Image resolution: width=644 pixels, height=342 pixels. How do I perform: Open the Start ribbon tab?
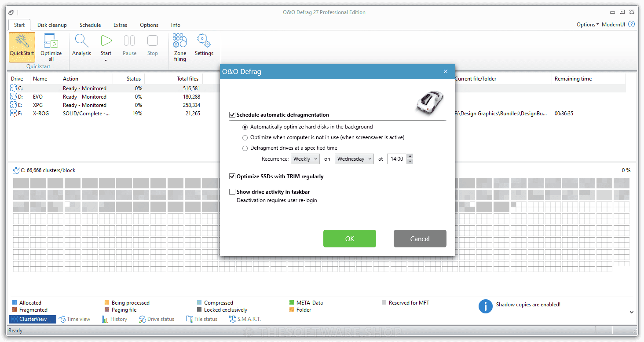click(x=19, y=25)
